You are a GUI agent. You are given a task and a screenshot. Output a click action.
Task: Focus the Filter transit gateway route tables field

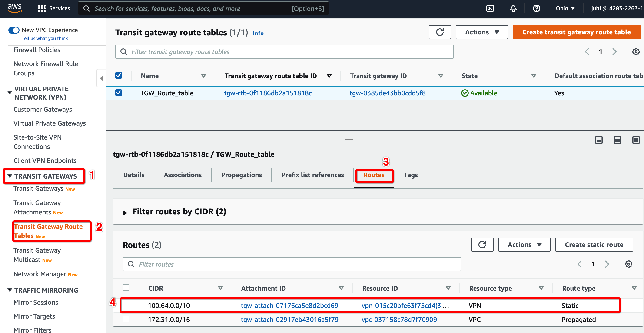pos(285,52)
